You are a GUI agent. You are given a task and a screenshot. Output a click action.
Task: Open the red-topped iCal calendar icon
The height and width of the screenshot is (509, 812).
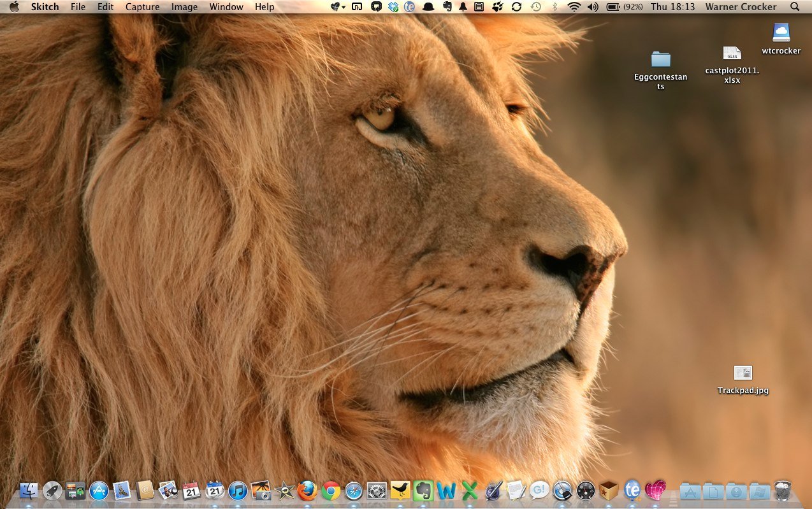pyautogui.click(x=191, y=491)
